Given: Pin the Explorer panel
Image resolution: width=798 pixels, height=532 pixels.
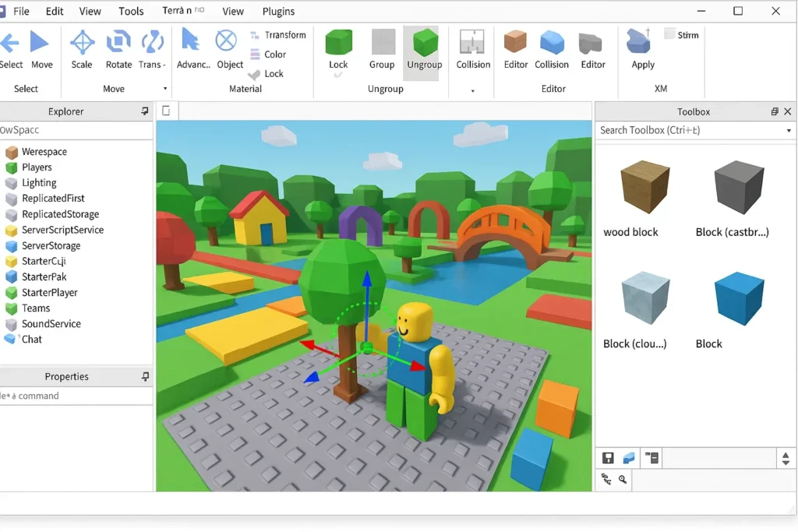Looking at the screenshot, I should 145,111.
